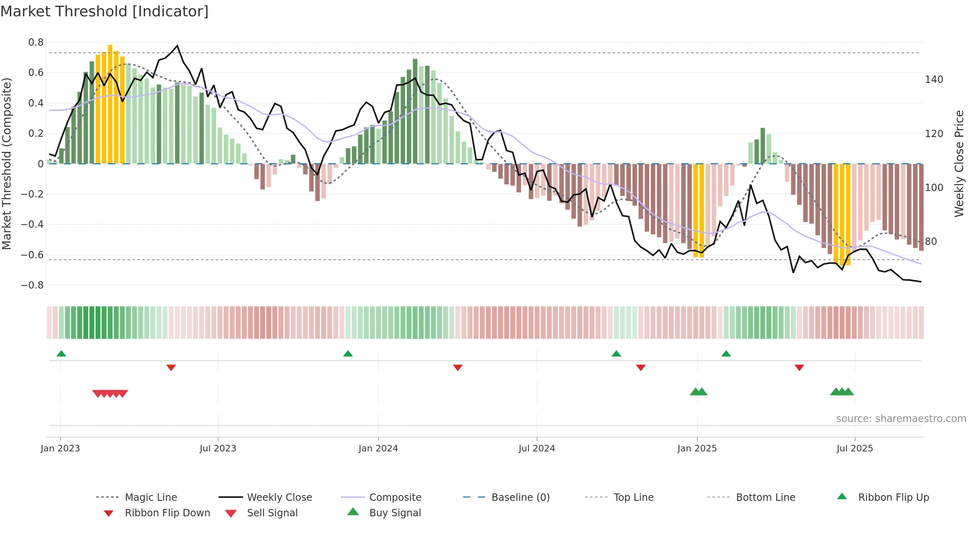The width and height of the screenshot is (980, 551).
Task: Click the Weekly Close peak near May 2023
Action: point(177,46)
